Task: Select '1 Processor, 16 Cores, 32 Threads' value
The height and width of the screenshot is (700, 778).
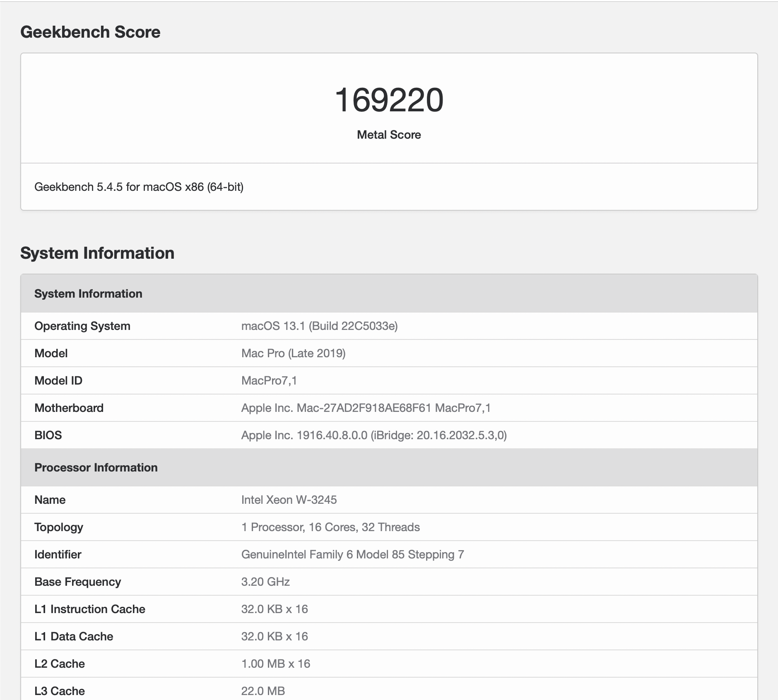Action: click(331, 527)
